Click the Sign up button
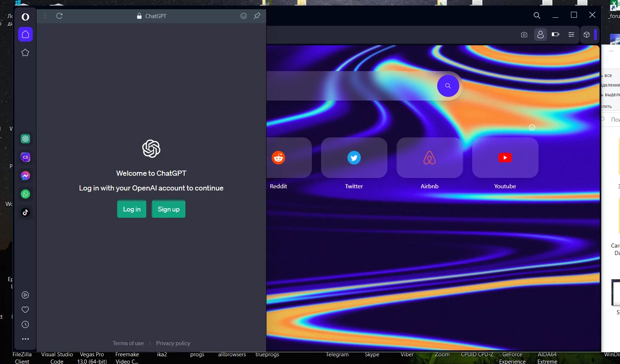The width and height of the screenshot is (620, 364). (x=168, y=209)
